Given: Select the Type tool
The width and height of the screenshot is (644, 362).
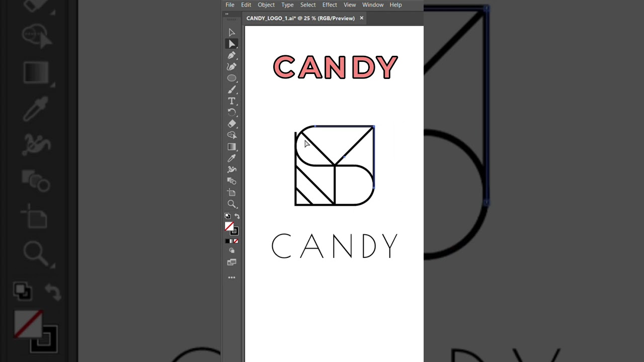Looking at the screenshot, I should click(231, 101).
